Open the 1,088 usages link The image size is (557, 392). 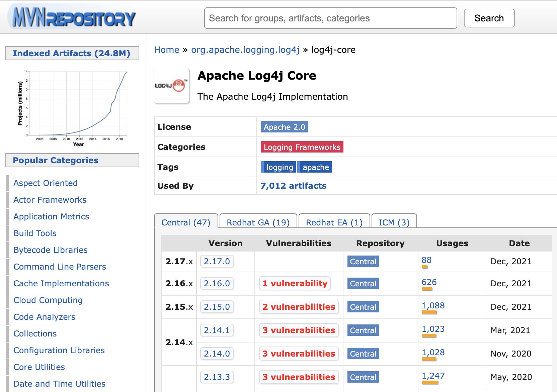433,306
